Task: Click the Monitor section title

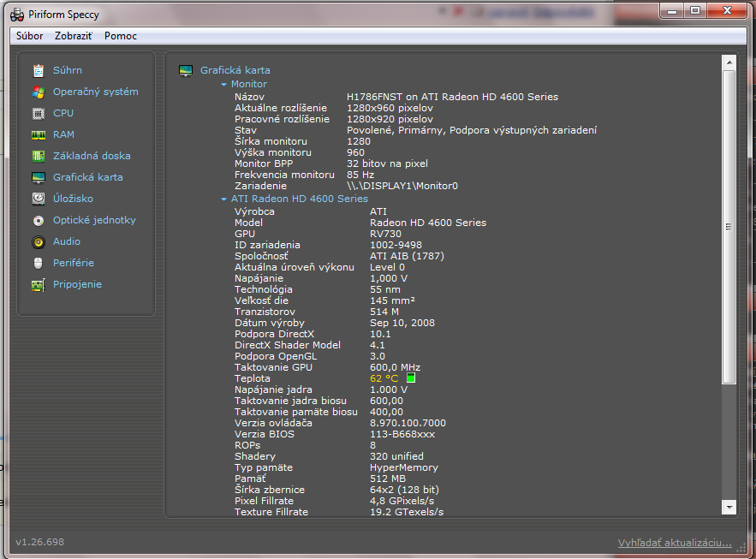Action: (x=249, y=84)
